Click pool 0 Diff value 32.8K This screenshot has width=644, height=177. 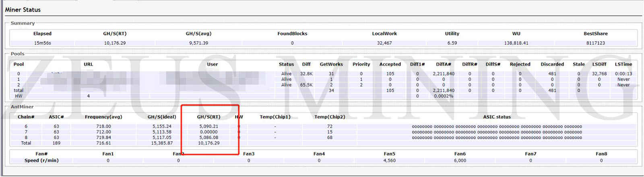(x=306, y=74)
